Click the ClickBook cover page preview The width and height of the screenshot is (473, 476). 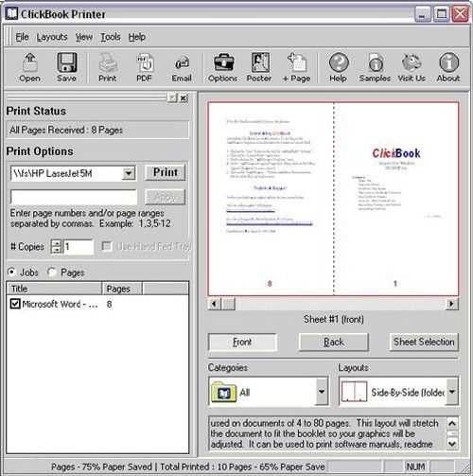click(396, 199)
